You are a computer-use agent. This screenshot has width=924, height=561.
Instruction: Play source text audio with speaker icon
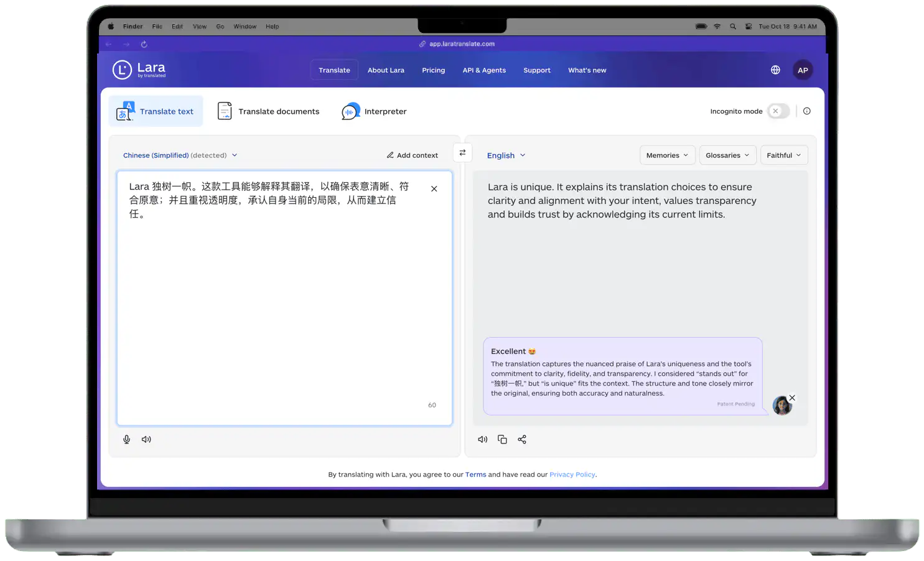click(x=146, y=440)
